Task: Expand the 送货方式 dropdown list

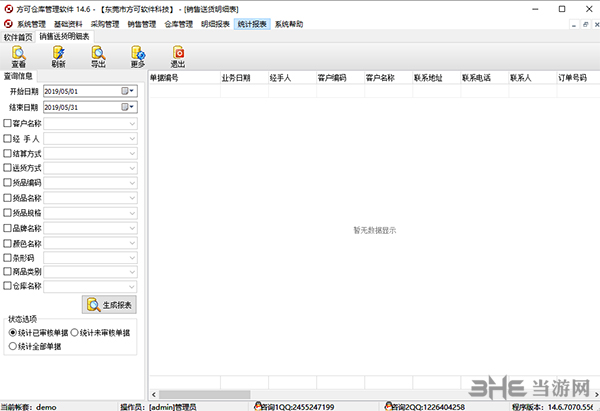Action: pos(132,168)
